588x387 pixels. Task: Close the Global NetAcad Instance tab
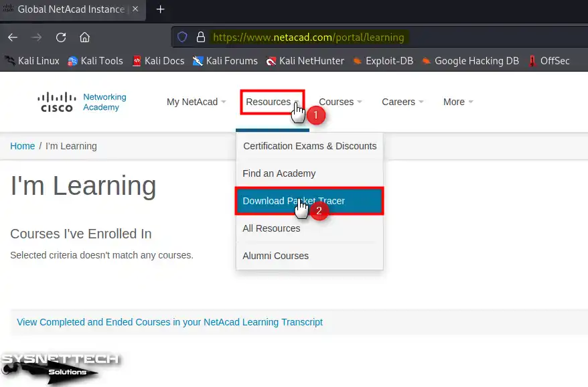click(135, 9)
